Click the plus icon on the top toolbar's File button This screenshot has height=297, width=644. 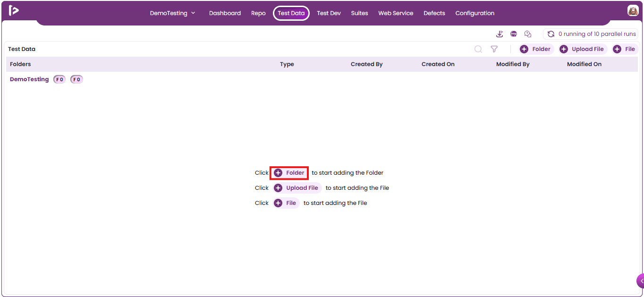[617, 49]
